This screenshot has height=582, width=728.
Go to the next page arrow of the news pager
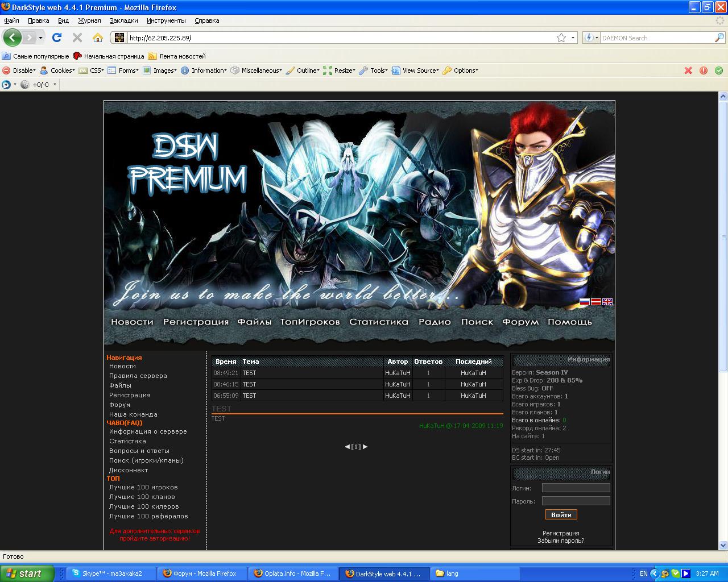(x=365, y=447)
